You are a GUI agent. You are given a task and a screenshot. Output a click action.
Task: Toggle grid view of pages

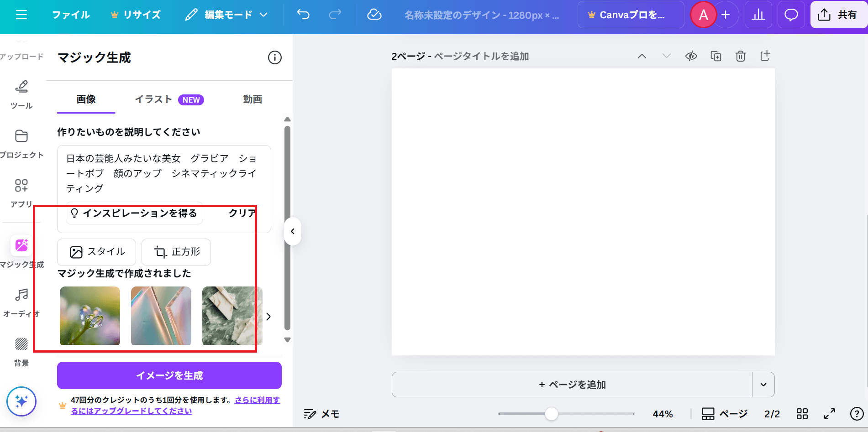click(x=802, y=414)
